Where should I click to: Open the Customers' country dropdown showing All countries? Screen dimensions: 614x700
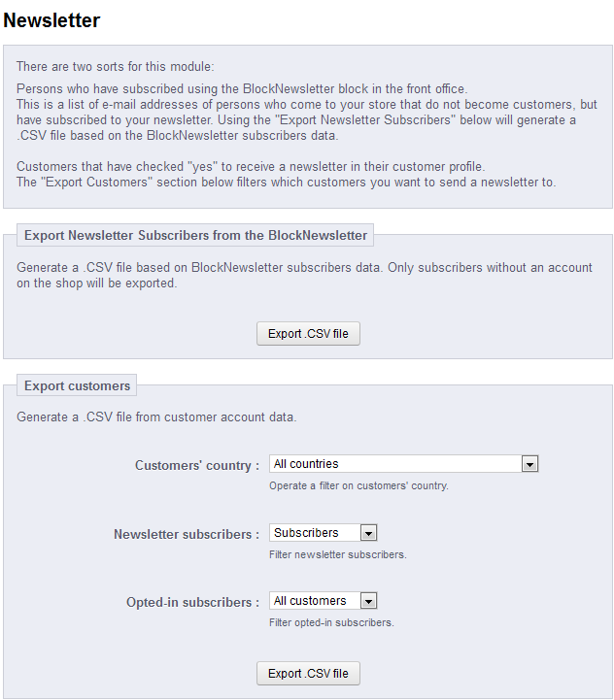coord(395,464)
